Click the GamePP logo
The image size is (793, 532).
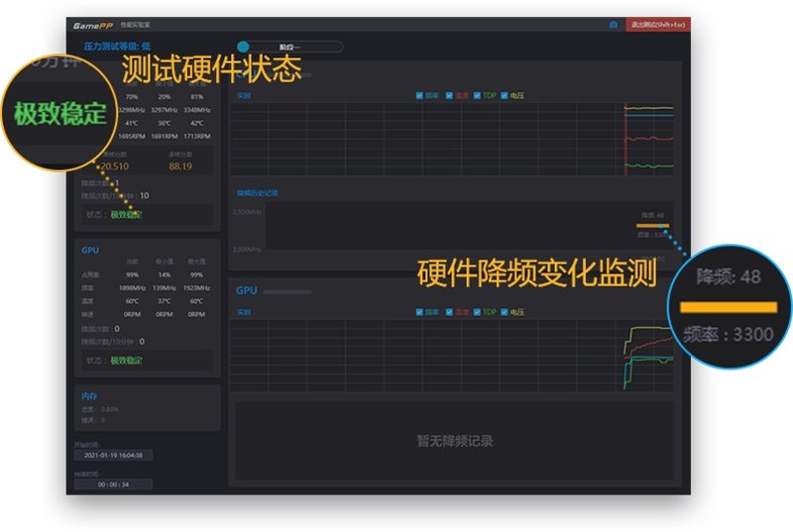point(94,24)
